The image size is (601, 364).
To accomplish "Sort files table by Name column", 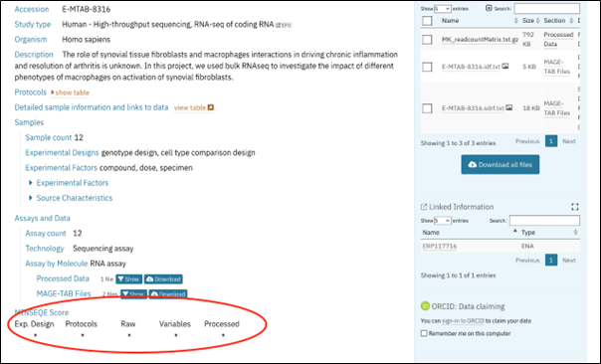I will point(515,21).
